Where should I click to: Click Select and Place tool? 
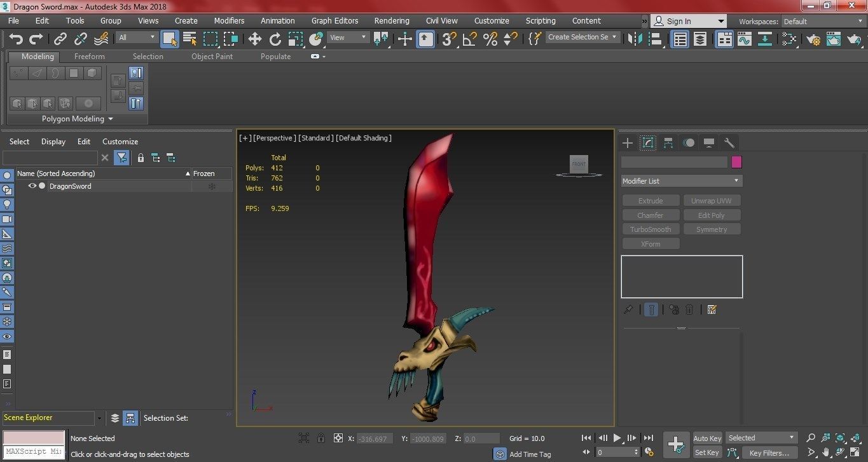(316, 39)
